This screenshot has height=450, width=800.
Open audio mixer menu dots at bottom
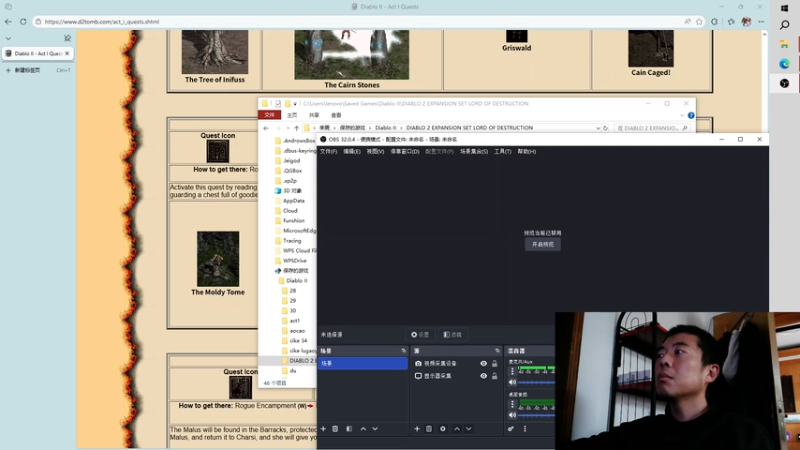[x=524, y=429]
